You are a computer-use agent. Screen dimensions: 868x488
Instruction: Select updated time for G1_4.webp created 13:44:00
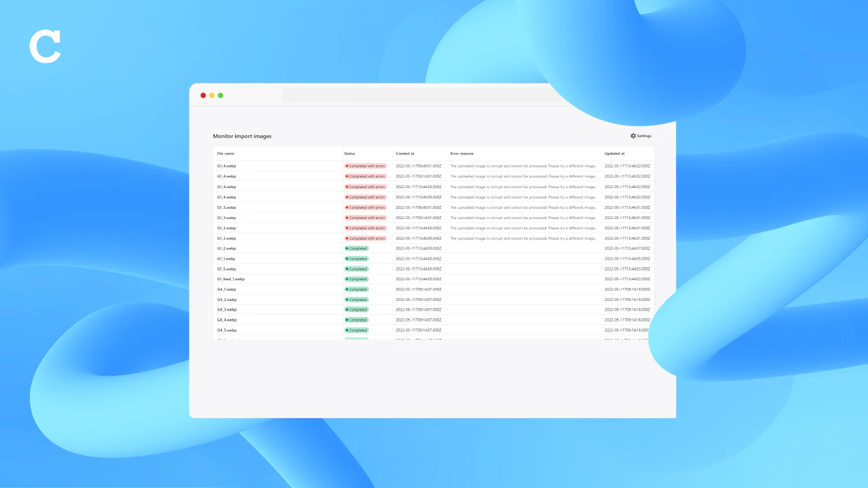click(x=627, y=187)
